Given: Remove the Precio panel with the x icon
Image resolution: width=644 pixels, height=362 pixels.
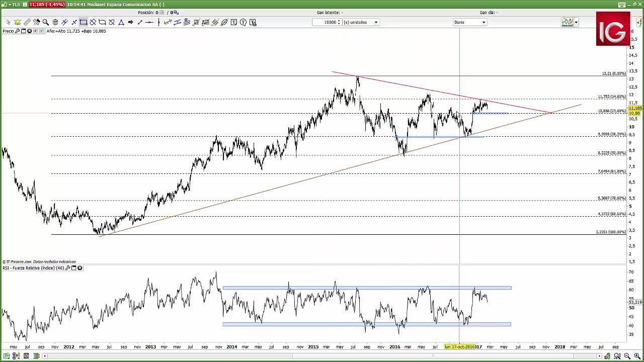Looking at the screenshot, I should [30, 31].
